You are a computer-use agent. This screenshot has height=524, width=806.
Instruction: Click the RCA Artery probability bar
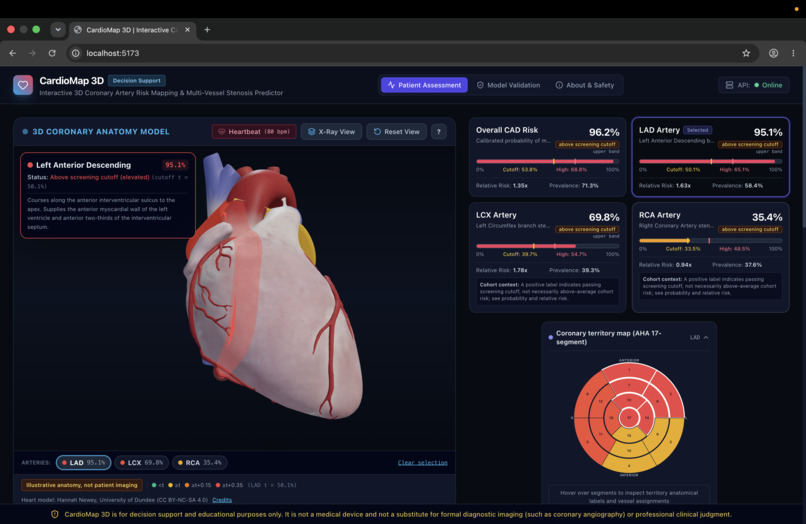tap(710, 241)
